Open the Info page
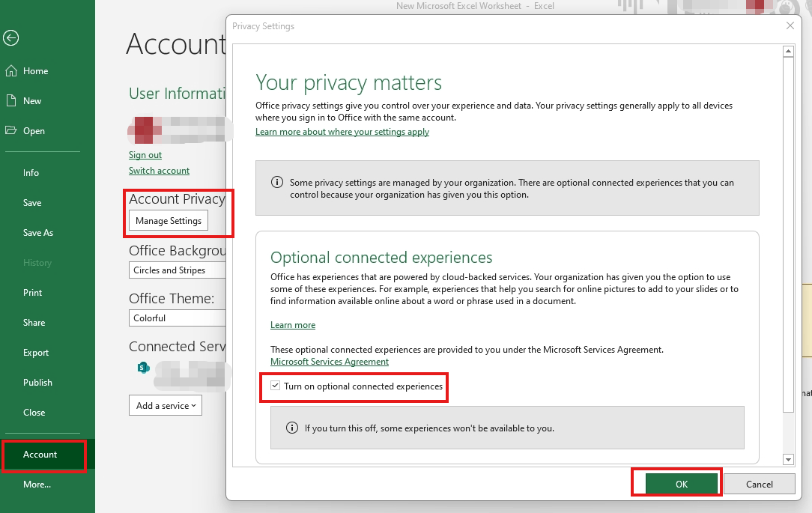 pyautogui.click(x=31, y=173)
